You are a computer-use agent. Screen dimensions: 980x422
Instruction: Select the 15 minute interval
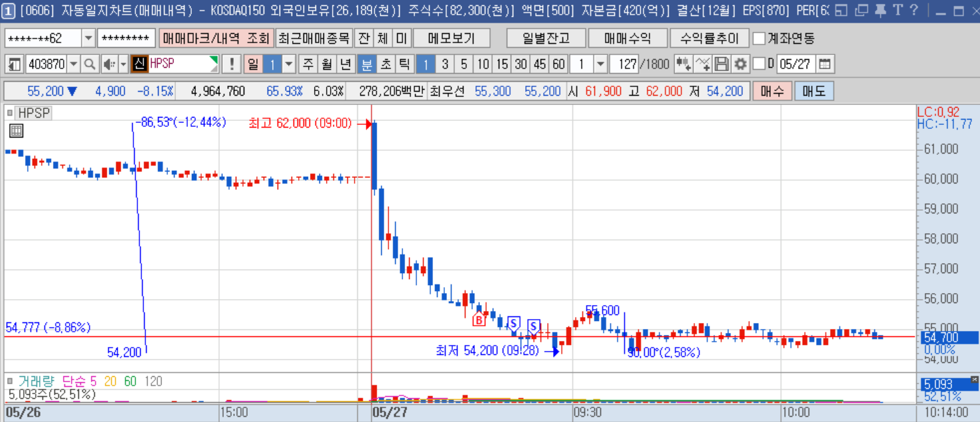(502, 64)
